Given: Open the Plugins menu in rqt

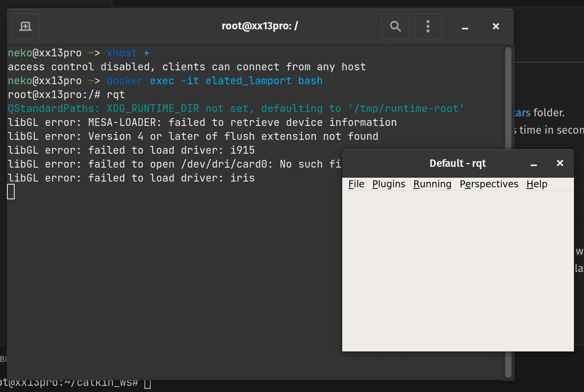Looking at the screenshot, I should 389,184.
